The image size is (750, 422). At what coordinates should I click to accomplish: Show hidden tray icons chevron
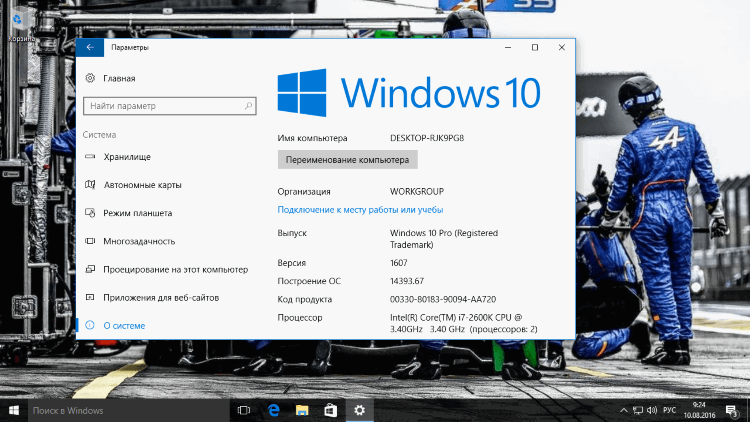pos(623,411)
